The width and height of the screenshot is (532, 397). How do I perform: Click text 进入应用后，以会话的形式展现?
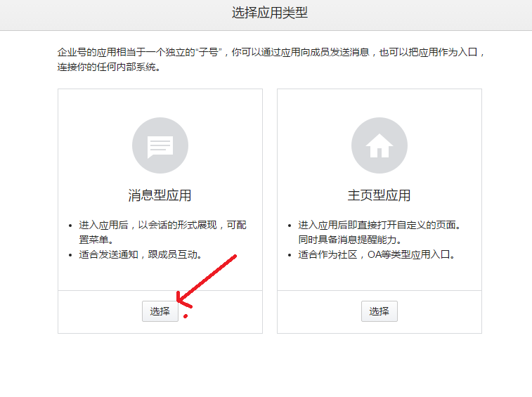[148, 225]
